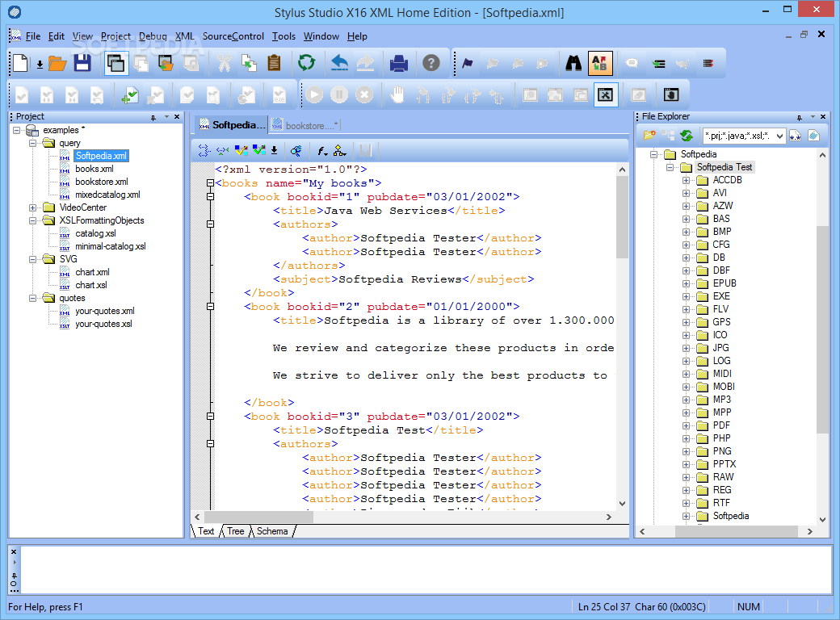Click the 'Ln 25 Col 37' status bar entry
The image size is (840, 620).
pos(604,607)
